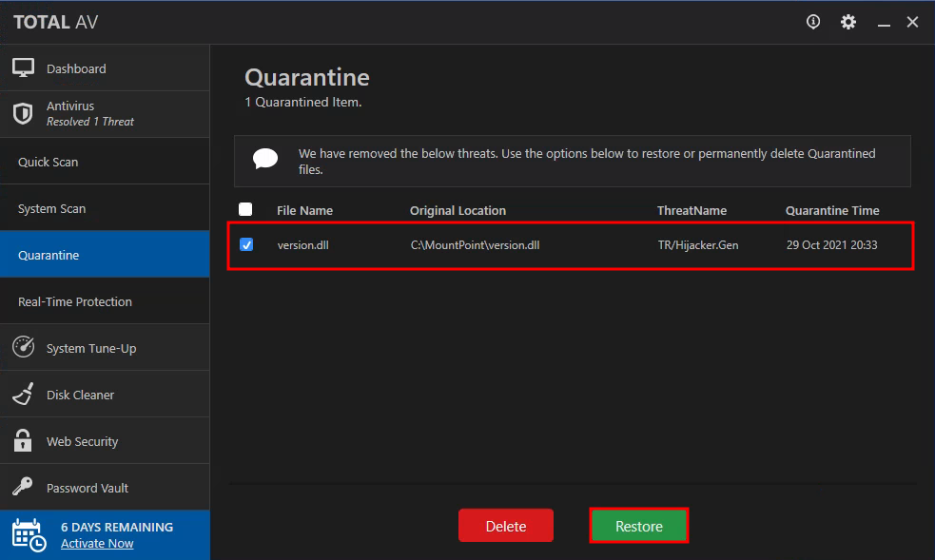The width and height of the screenshot is (935, 560).
Task: Click the Quarantine page heading
Action: click(307, 77)
